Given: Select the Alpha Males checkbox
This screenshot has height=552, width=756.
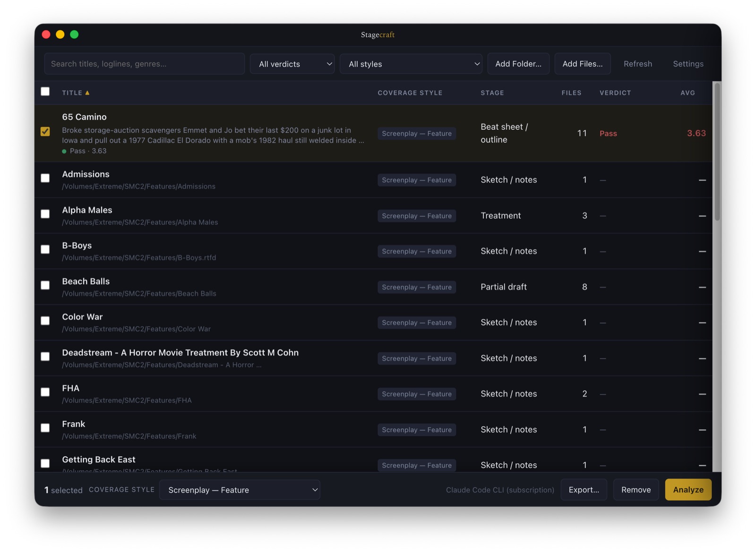Looking at the screenshot, I should [x=45, y=214].
